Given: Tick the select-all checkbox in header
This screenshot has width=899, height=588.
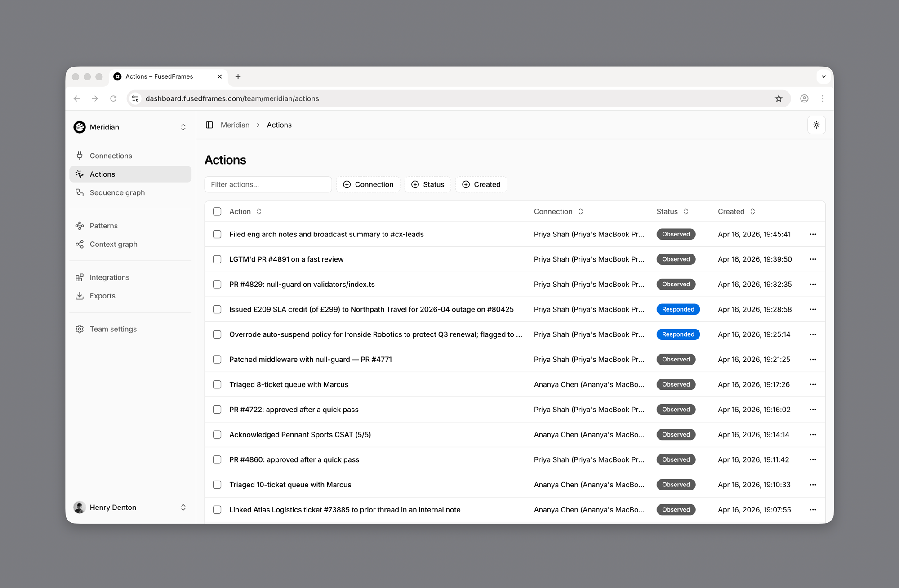Looking at the screenshot, I should tap(217, 212).
